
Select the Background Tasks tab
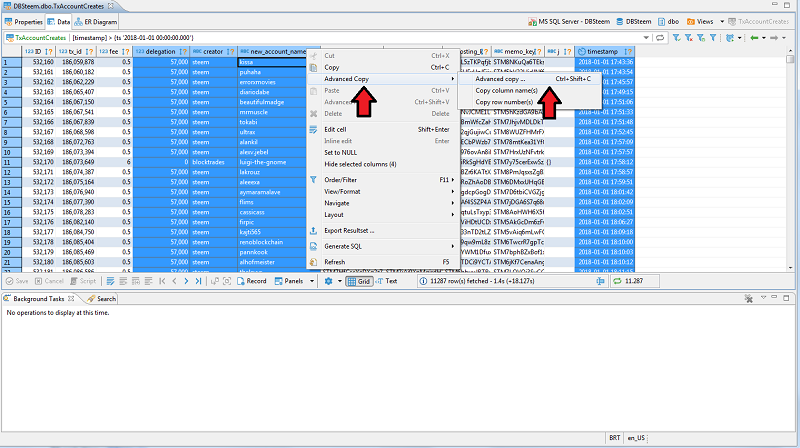point(39,299)
